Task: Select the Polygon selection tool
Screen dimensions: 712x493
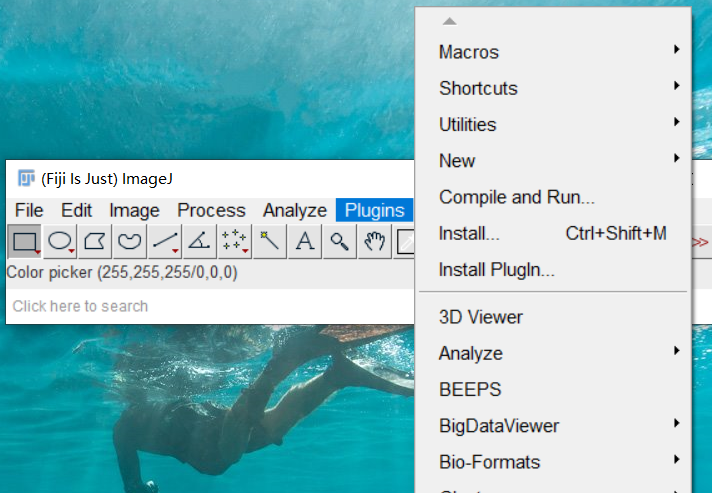Action: tap(94, 242)
